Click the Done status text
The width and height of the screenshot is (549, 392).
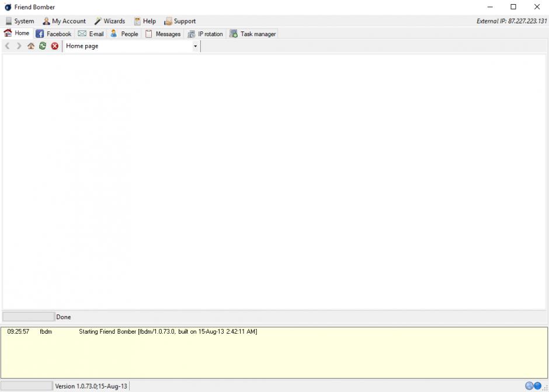click(64, 317)
